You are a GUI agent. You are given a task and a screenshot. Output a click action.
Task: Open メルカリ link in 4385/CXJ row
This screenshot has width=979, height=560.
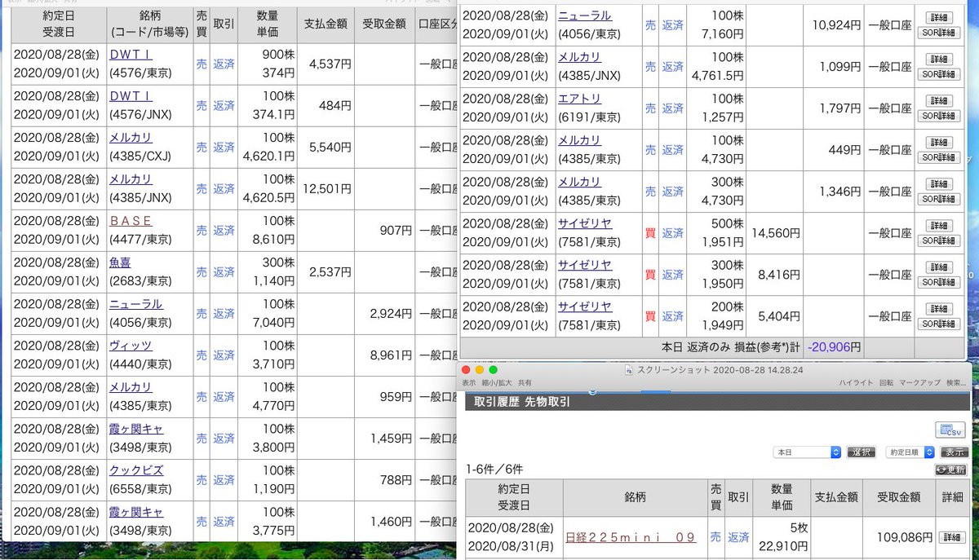pyautogui.click(x=131, y=137)
